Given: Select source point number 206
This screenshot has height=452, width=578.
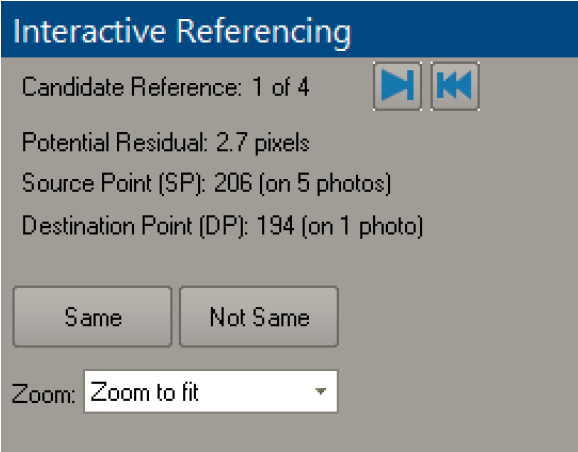Looking at the screenshot, I should [x=233, y=183].
